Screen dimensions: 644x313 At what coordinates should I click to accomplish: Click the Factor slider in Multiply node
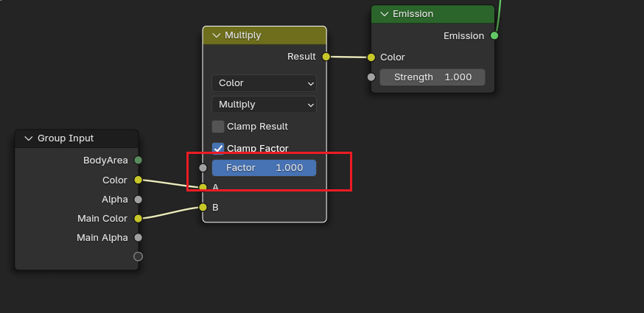tap(264, 168)
